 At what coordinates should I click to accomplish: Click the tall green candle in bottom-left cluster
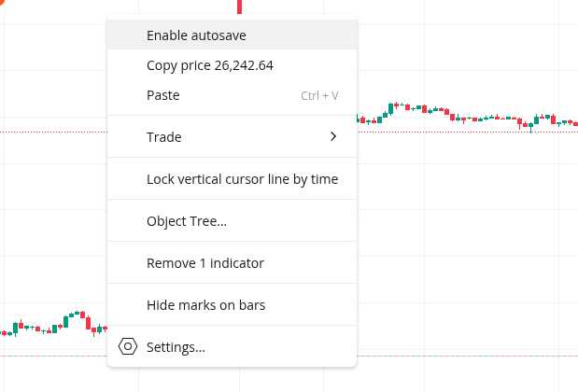click(x=66, y=322)
